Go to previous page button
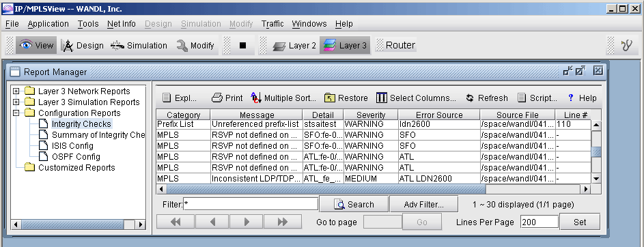644x247 pixels. click(x=212, y=222)
